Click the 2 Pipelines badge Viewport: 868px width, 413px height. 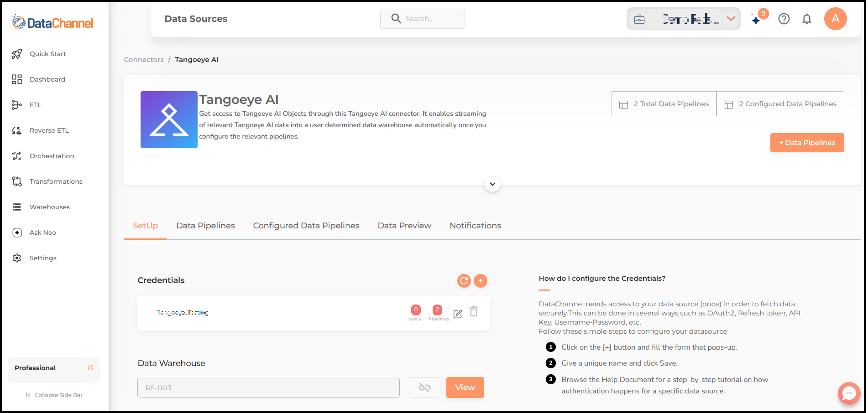click(x=437, y=310)
